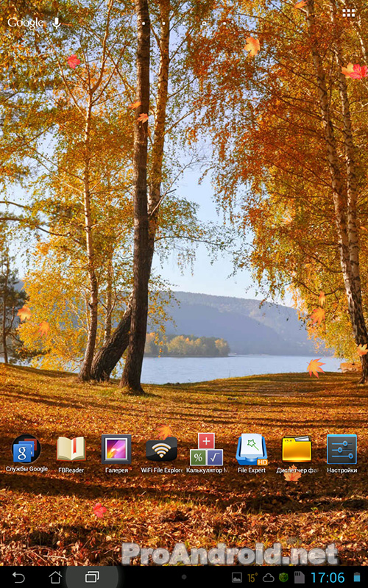Open the Службы Google folder icon

[x=26, y=449]
